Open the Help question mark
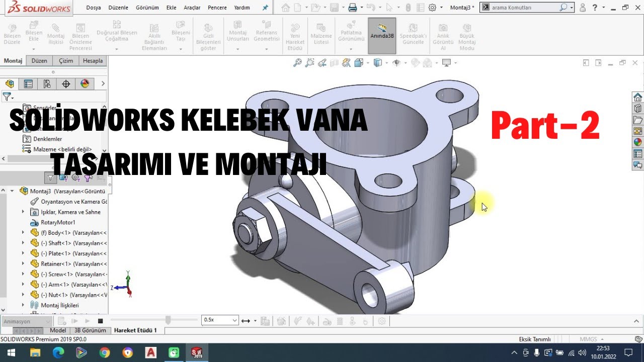 point(595,8)
